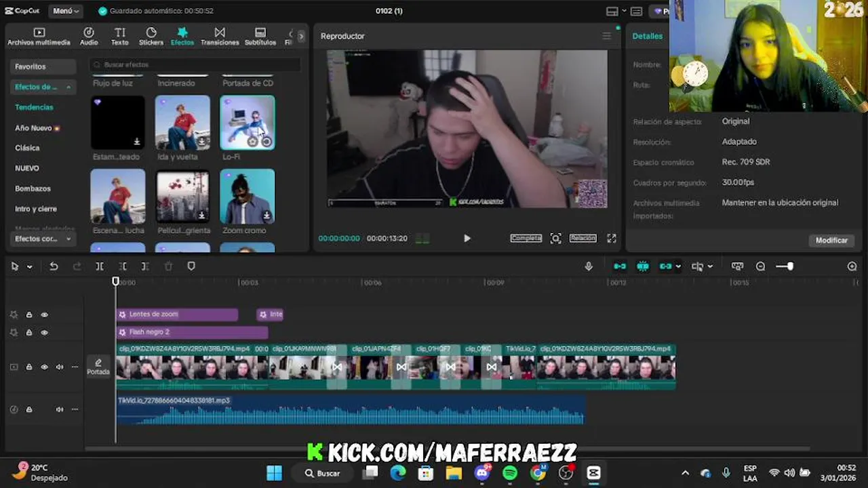Viewport: 868px width, 488px height.
Task: Zoom in the timeline
Action: (852, 267)
